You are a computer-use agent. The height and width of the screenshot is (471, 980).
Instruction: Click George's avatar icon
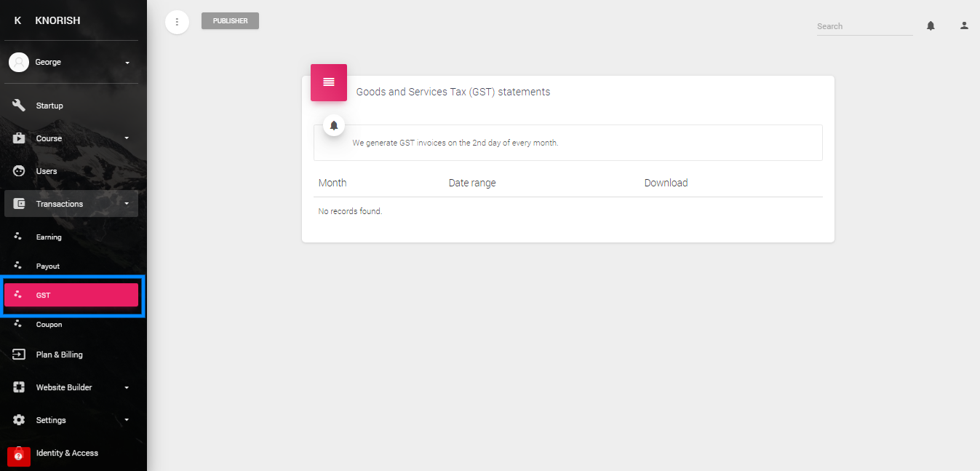pos(19,62)
